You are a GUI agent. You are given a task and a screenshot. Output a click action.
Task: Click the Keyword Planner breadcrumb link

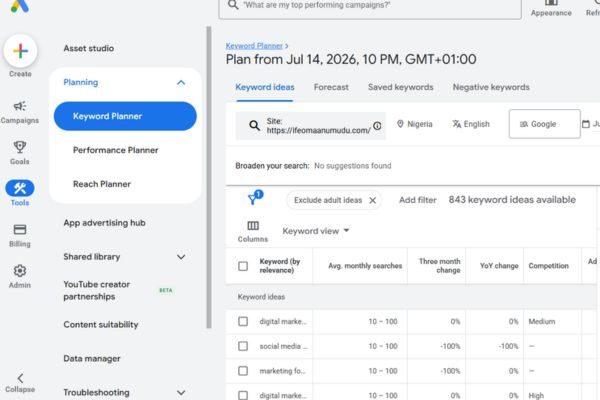click(x=254, y=46)
